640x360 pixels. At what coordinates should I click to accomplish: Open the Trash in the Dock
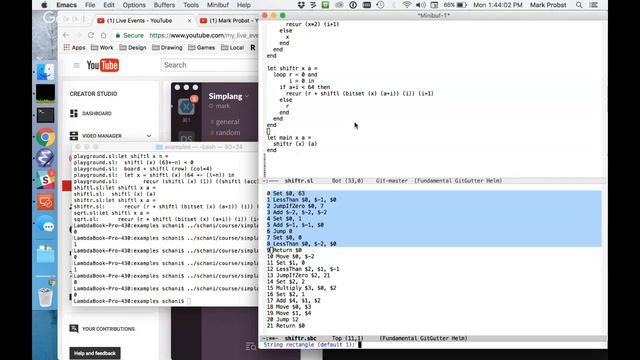tap(45, 296)
